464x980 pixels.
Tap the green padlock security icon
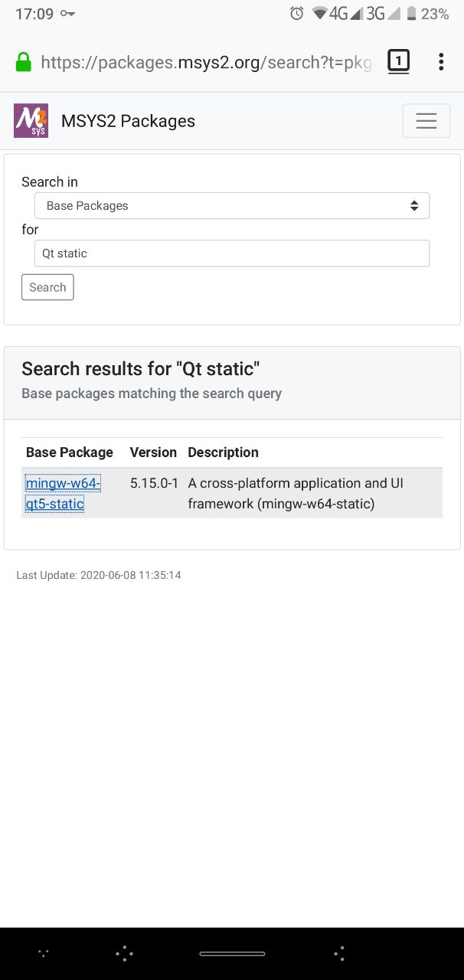pos(23,62)
